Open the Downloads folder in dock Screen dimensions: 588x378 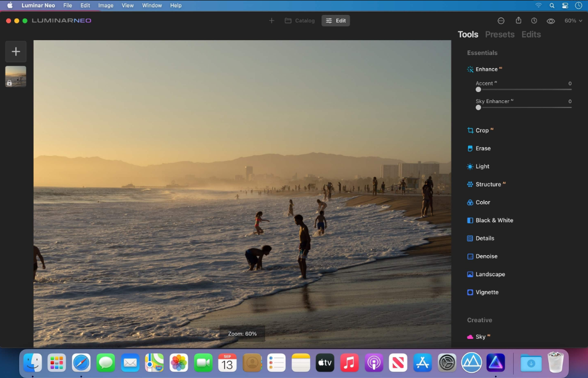point(531,363)
